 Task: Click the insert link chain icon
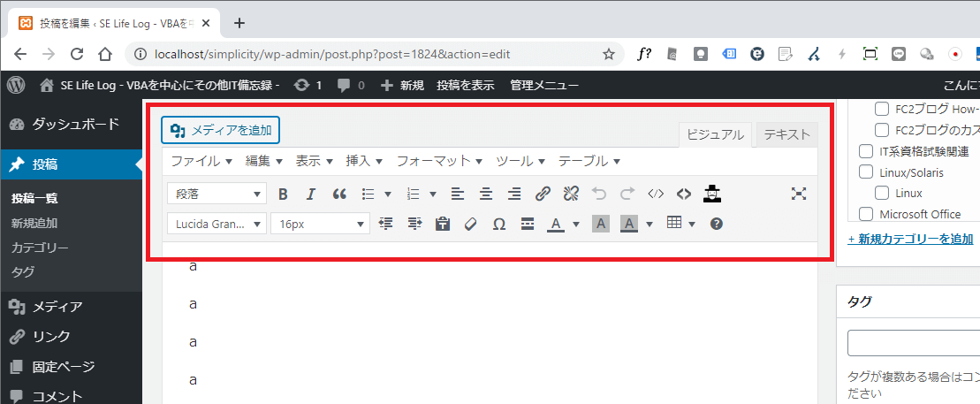(x=543, y=194)
